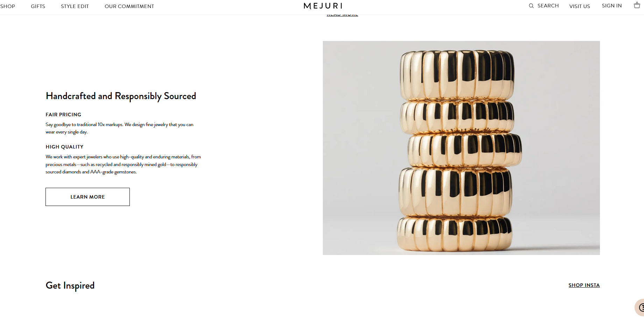Open the GIFTS menu
The width and height of the screenshot is (644, 317).
[x=38, y=6]
